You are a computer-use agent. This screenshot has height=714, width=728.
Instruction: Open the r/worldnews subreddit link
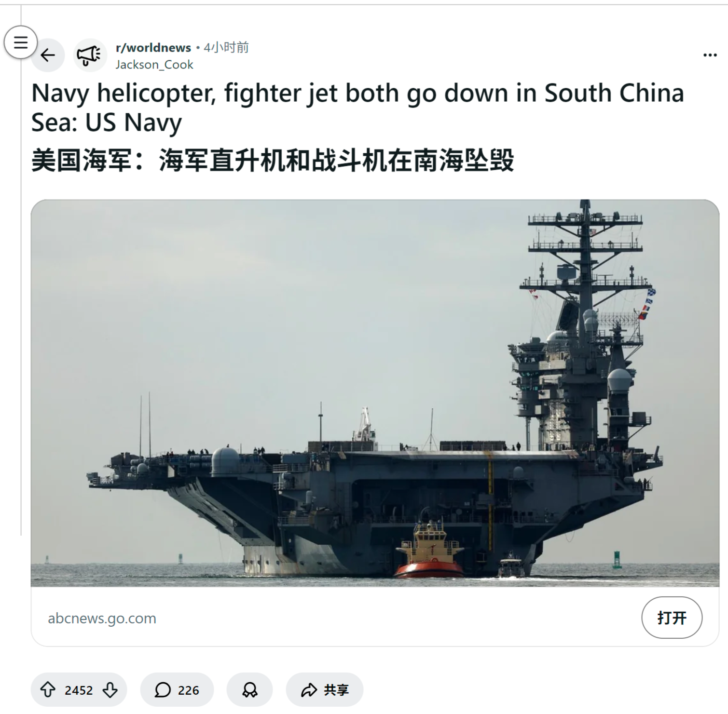pyautogui.click(x=153, y=48)
